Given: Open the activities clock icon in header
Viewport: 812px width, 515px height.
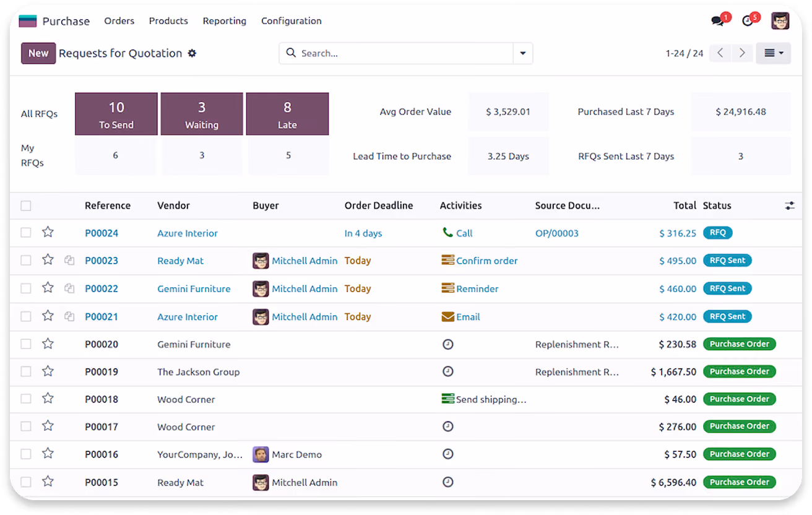Looking at the screenshot, I should click(748, 21).
